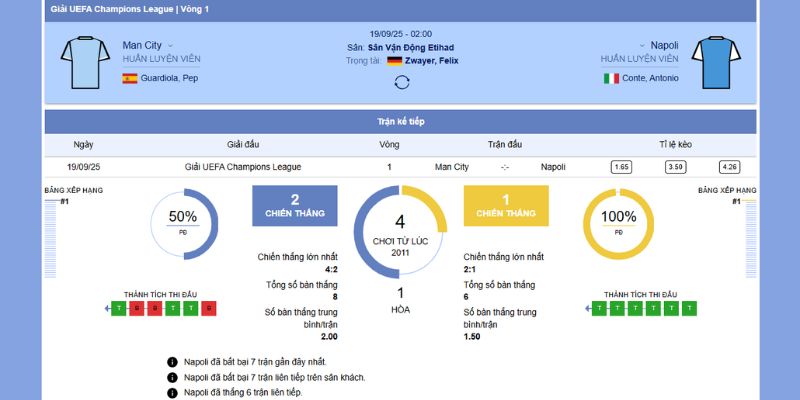Open the Trận kế tiếp section header
This screenshot has width=800, height=400.
click(400, 121)
